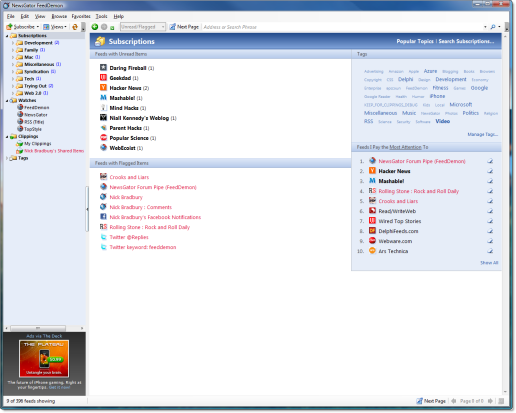The width and height of the screenshot is (516, 413).
Task: Click the report icon beside Ars Technica
Action: (490, 251)
